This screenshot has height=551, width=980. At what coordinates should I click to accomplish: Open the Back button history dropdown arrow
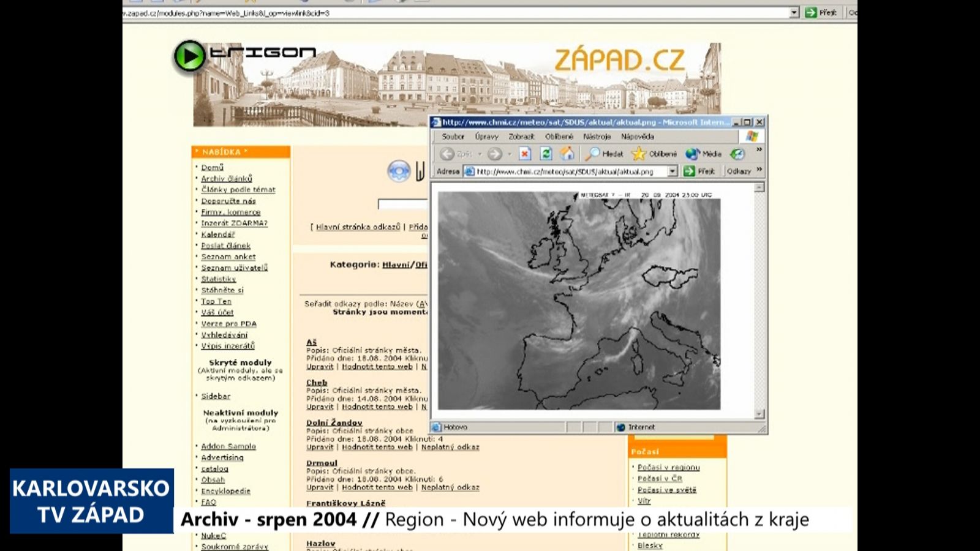point(480,154)
